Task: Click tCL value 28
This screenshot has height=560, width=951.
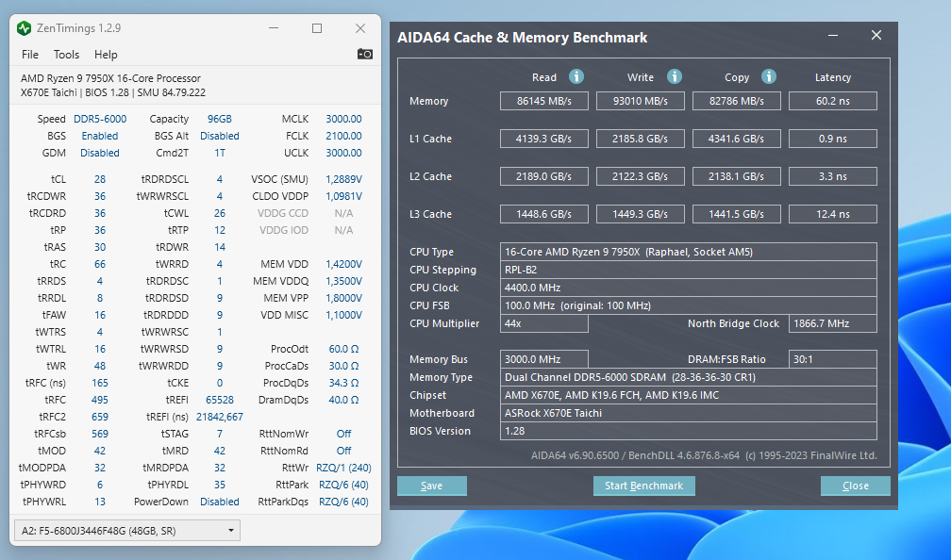Action: [100, 179]
